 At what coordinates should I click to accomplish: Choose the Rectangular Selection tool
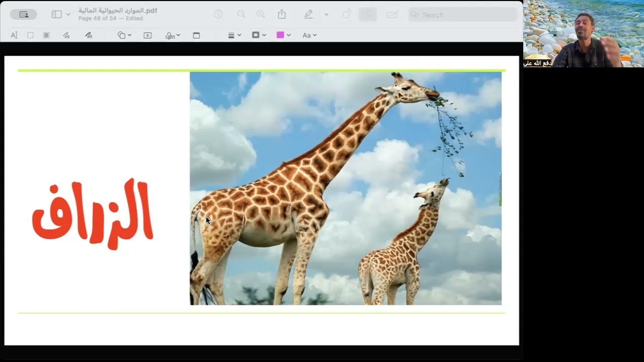point(30,35)
